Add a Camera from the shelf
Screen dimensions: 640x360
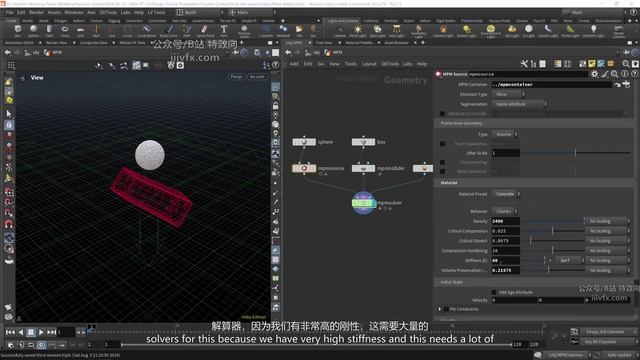340,31
